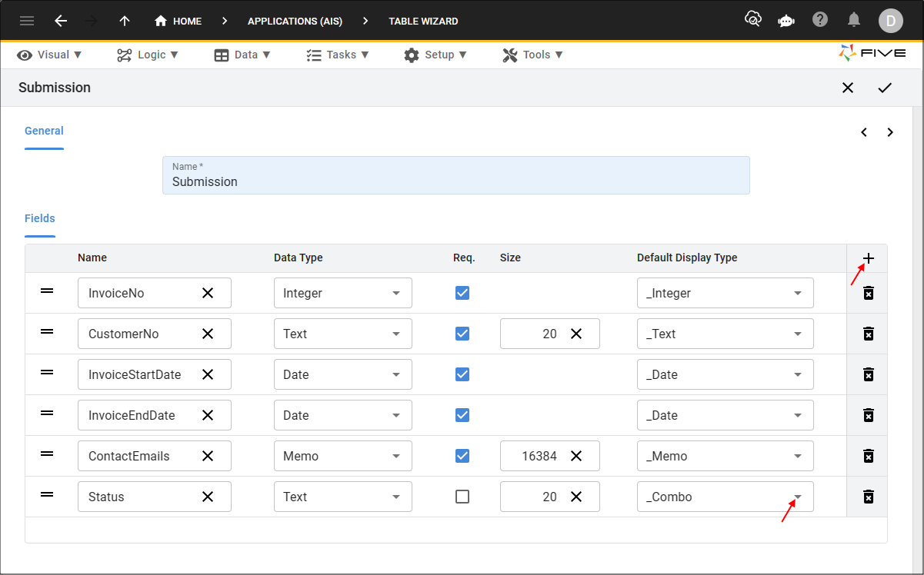Switch to the Fields tab
Screen dimensions: 924x575
(39, 218)
